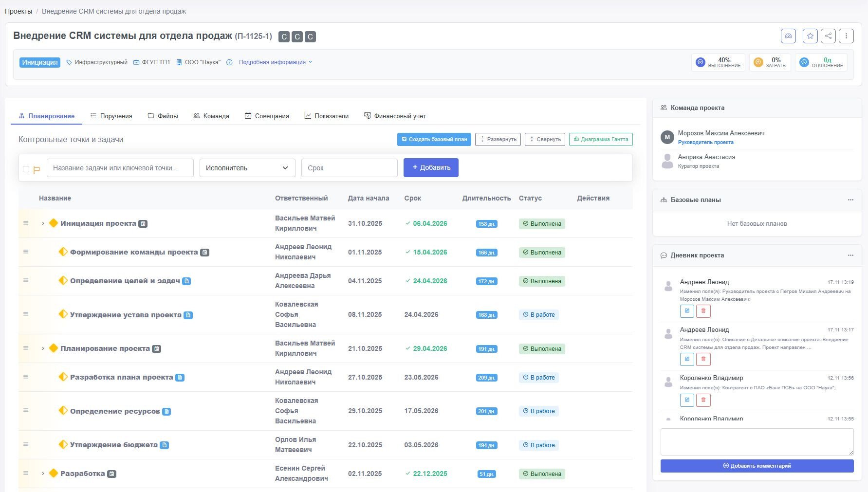Image resolution: width=868 pixels, height=492 pixels.
Task: Focus the Срок date input field
Action: [x=349, y=168]
